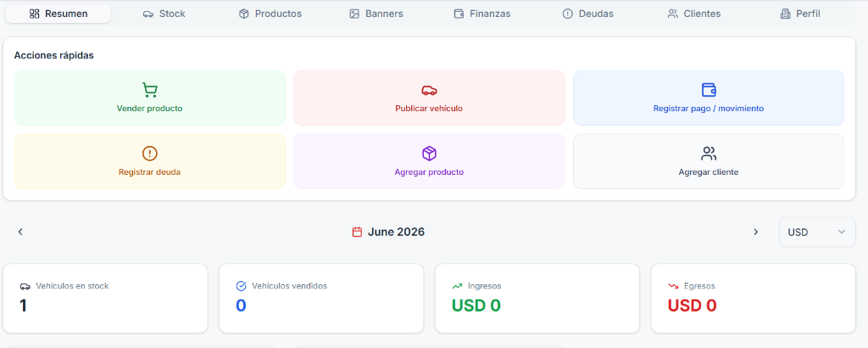This screenshot has height=348, width=868.
Task: Go to the previous month with left chevron
Action: click(x=20, y=232)
